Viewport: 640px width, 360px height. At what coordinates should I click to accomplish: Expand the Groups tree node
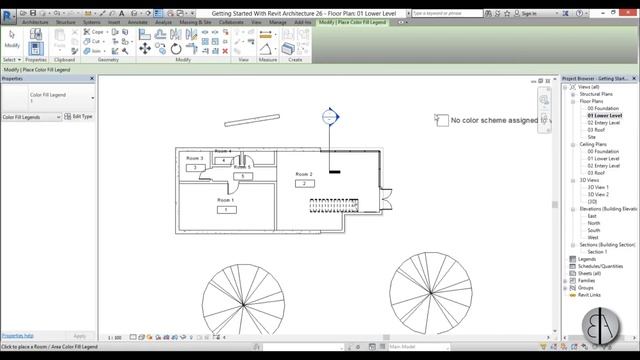pos(565,288)
